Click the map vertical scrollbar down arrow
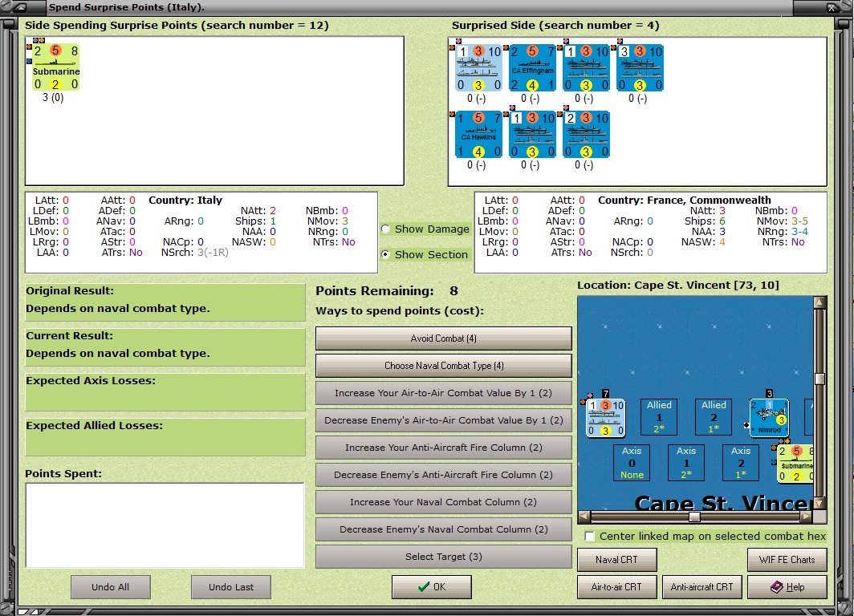The height and width of the screenshot is (616, 854). pyautogui.click(x=819, y=504)
